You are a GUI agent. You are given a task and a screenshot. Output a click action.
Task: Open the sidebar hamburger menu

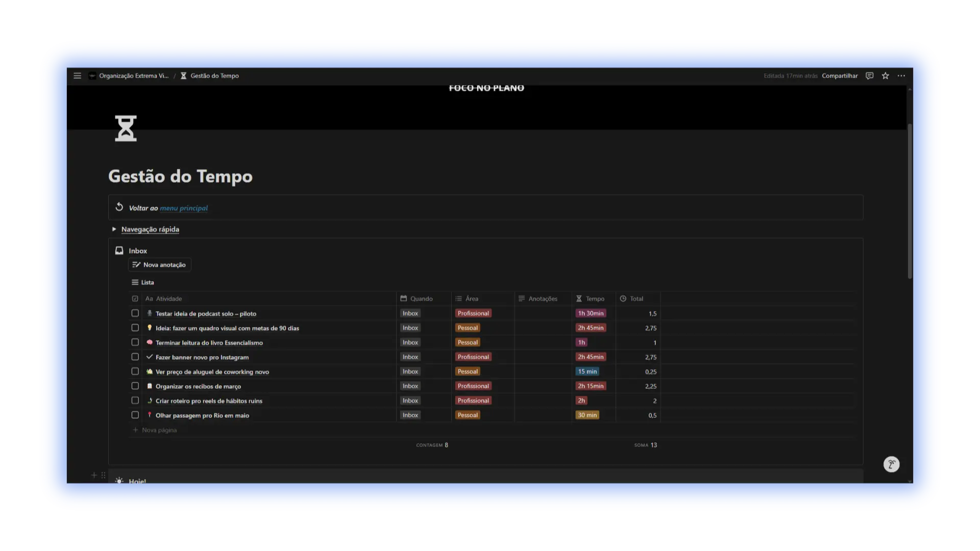click(77, 76)
